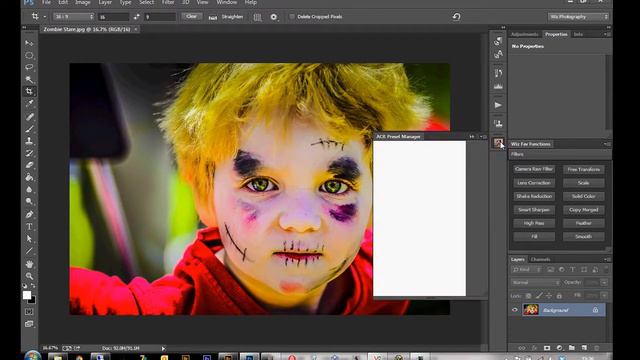Viewport: 640px width, 360px height.
Task: Select the Pen tool
Action: (x=29, y=215)
